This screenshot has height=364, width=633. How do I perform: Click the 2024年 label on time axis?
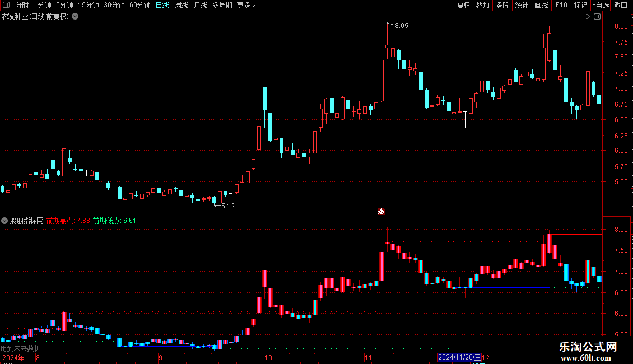pos(13,357)
